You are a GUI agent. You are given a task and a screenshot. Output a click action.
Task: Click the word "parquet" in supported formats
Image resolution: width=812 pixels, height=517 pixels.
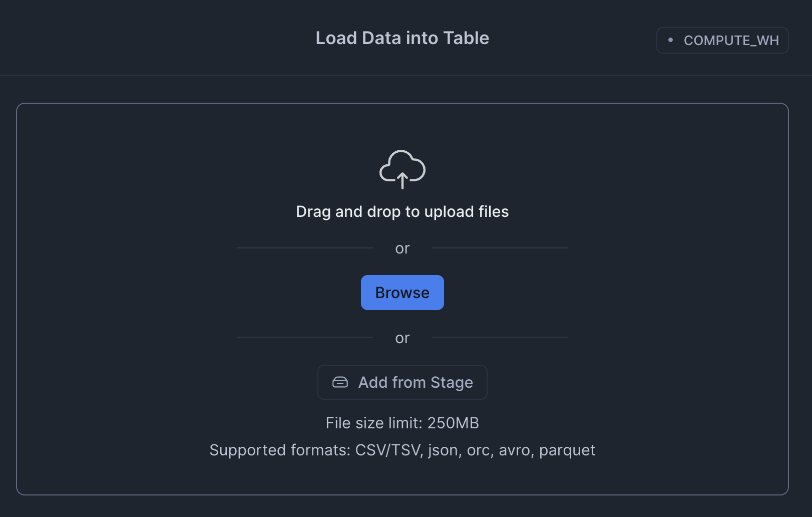tap(567, 450)
